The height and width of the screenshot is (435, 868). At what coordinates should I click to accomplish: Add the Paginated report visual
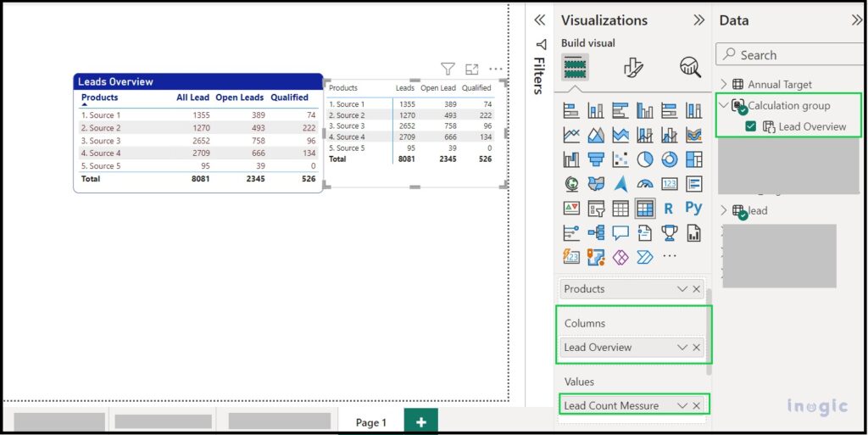(x=693, y=233)
